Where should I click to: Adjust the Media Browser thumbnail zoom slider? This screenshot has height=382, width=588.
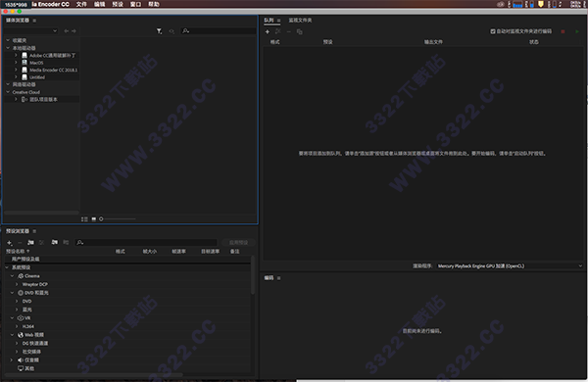[x=118, y=219]
